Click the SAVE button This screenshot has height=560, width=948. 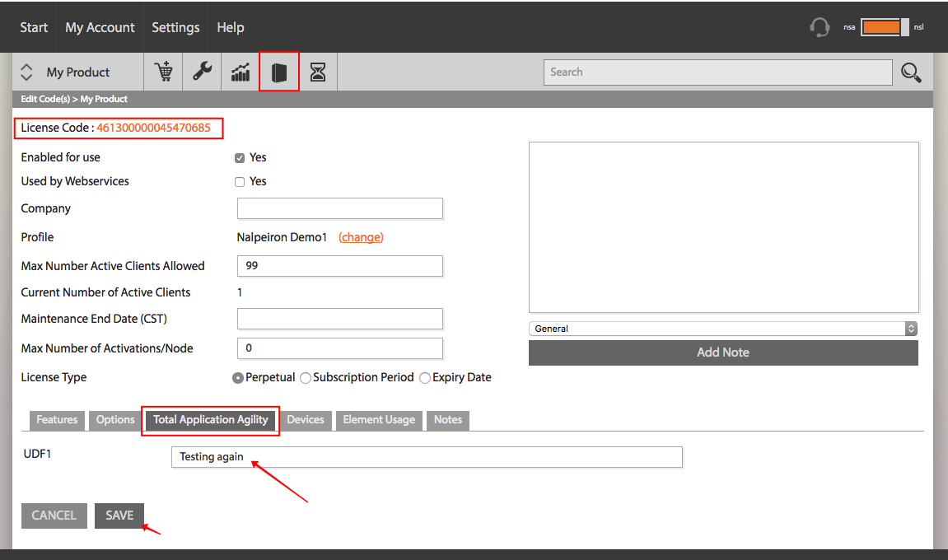coord(119,516)
